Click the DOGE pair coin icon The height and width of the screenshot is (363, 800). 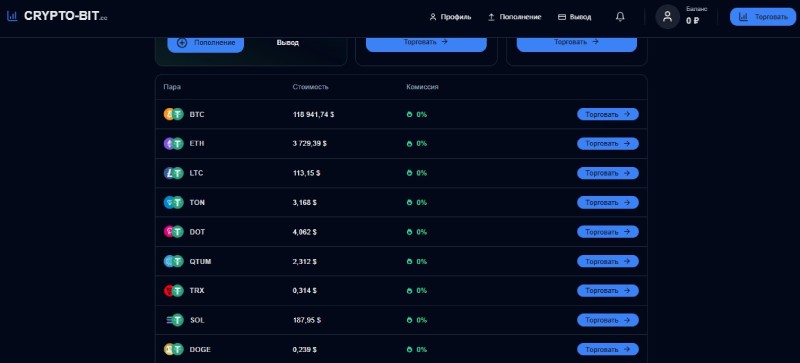pyautogui.click(x=173, y=349)
